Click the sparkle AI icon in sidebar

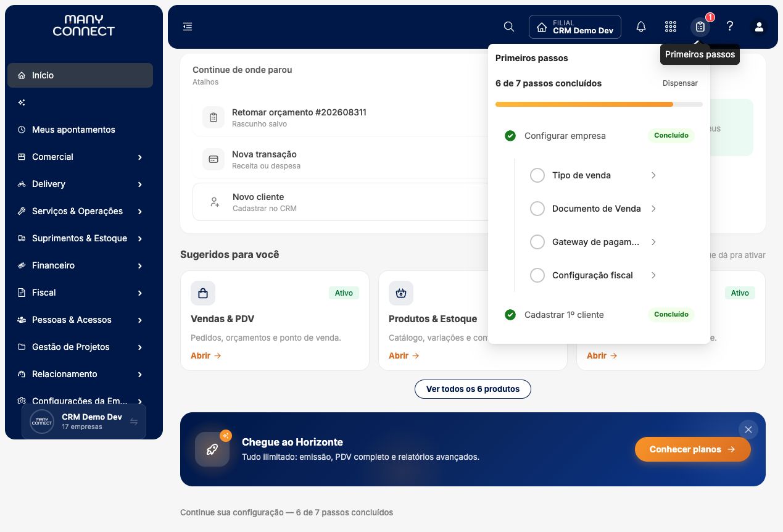coord(22,102)
